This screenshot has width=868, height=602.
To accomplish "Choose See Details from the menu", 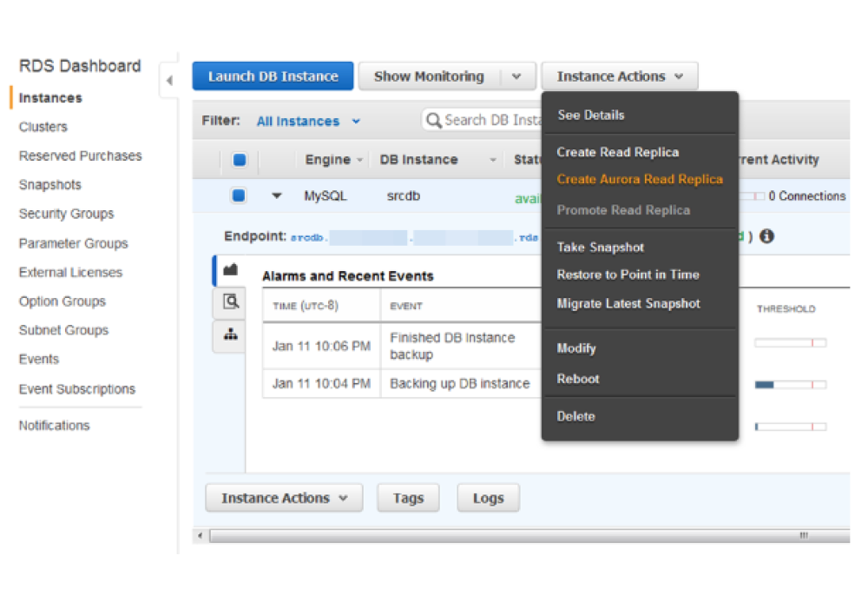I will pyautogui.click(x=590, y=116).
